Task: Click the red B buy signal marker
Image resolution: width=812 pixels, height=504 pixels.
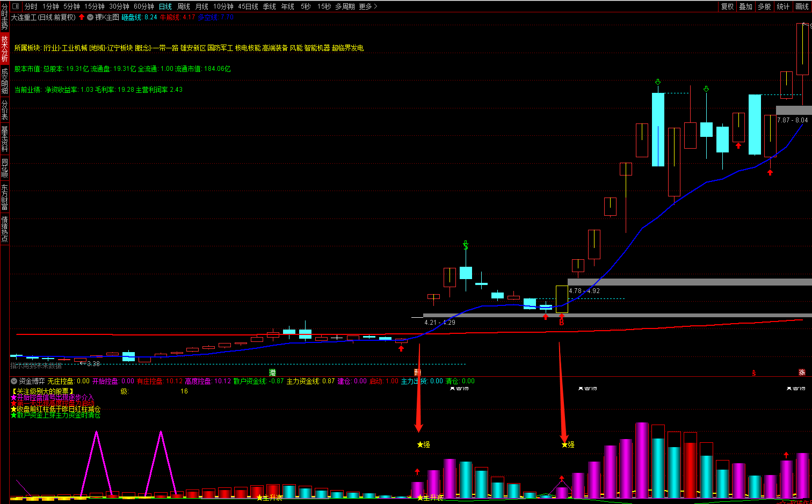Action: pyautogui.click(x=561, y=322)
